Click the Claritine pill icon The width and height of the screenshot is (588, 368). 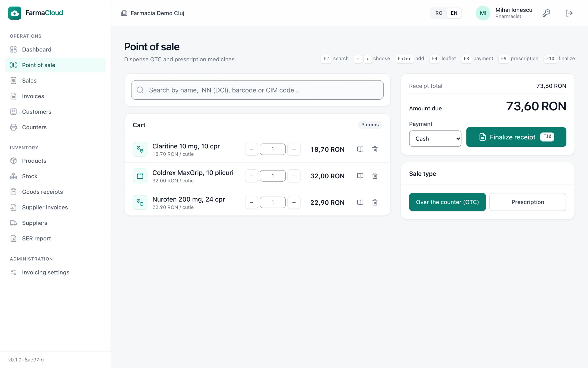click(x=140, y=149)
